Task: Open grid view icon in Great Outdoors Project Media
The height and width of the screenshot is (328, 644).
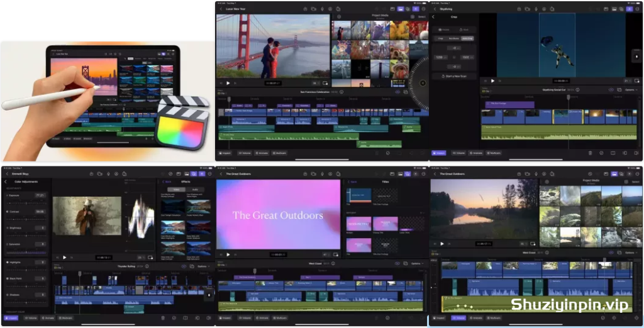Action: (x=626, y=182)
